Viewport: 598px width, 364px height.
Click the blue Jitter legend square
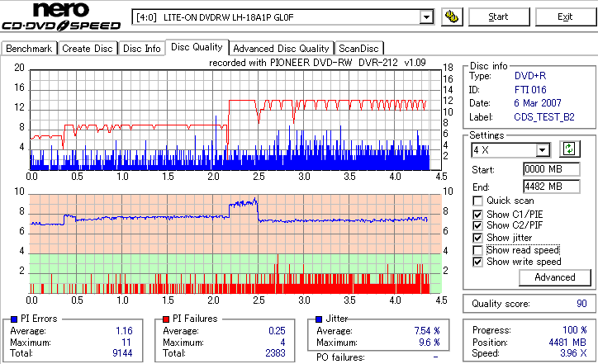tap(319, 319)
